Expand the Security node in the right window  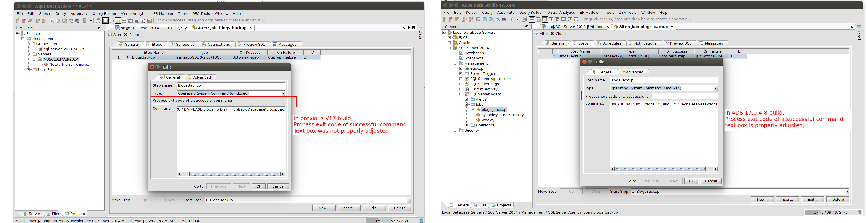click(455, 130)
